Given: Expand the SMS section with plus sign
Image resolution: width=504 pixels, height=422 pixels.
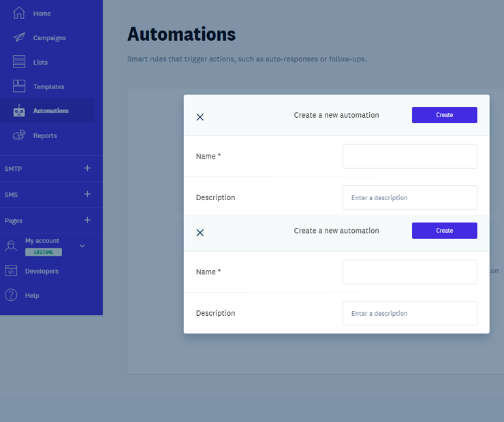Looking at the screenshot, I should tap(87, 194).
